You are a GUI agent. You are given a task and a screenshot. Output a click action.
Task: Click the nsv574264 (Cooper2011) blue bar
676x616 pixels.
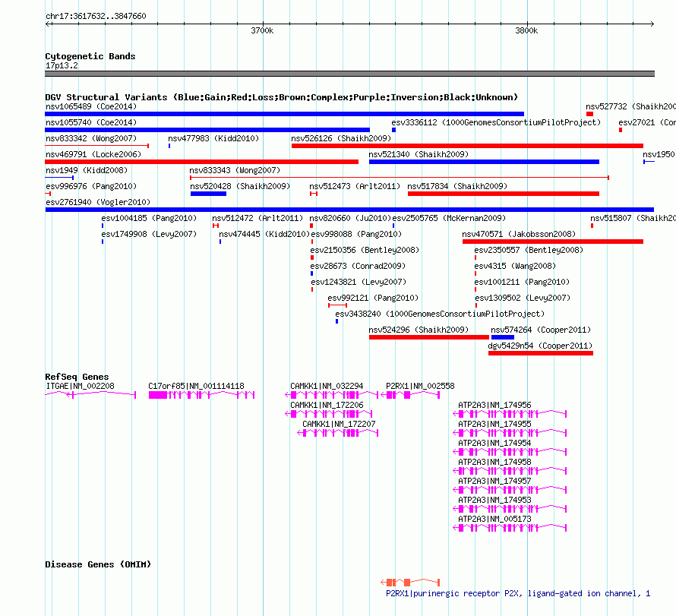pyautogui.click(x=503, y=337)
